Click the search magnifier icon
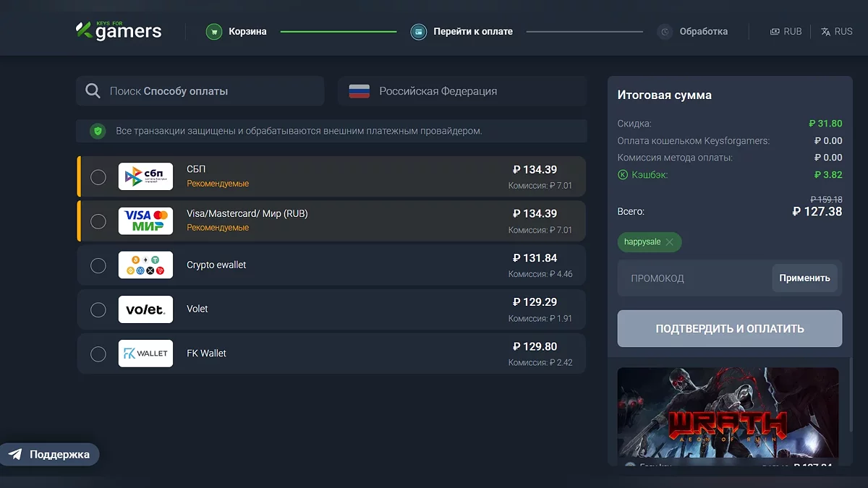Screen dimensions: 868x488 click(x=93, y=91)
